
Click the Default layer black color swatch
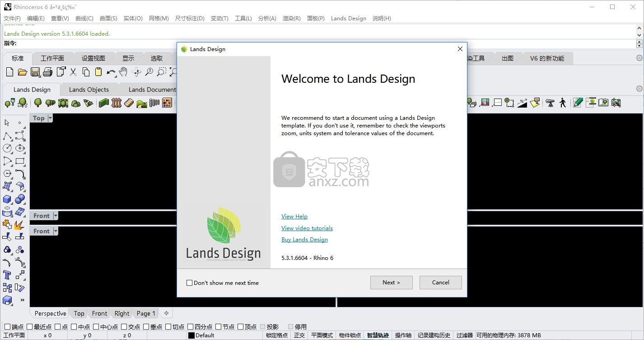click(191, 335)
